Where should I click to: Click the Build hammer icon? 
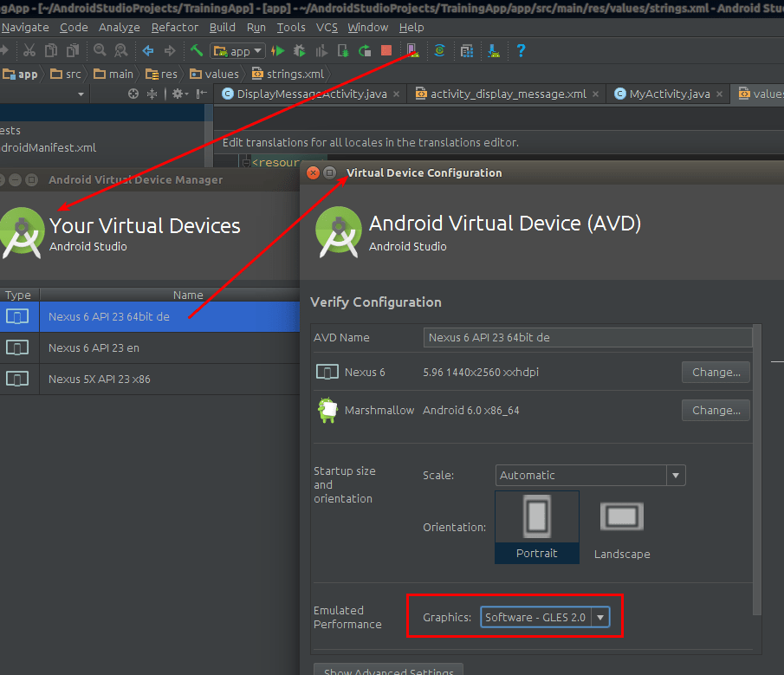[x=196, y=51]
